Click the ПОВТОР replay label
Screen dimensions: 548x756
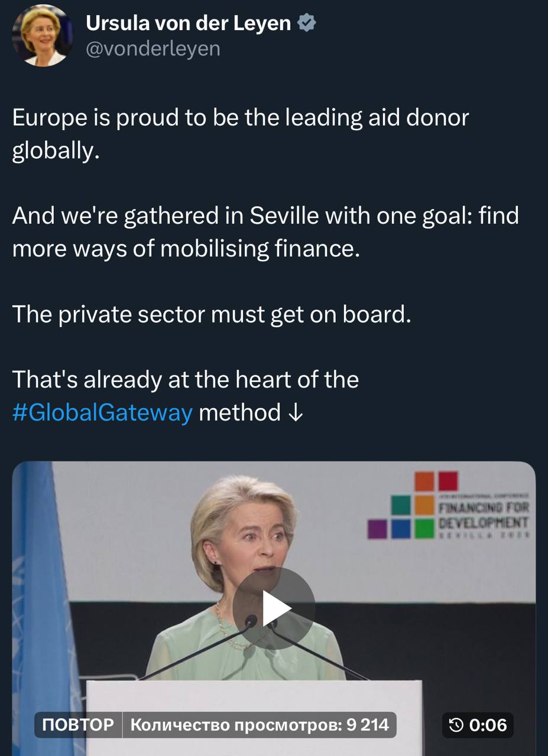[79, 725]
